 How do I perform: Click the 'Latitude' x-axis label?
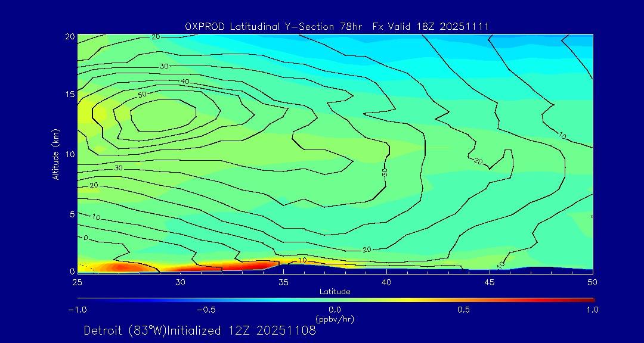tap(335, 291)
